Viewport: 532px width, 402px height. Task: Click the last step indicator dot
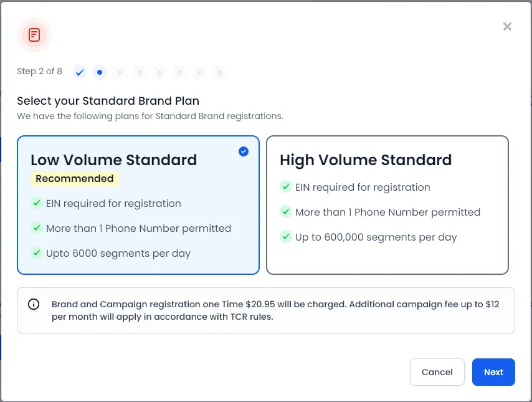tap(219, 72)
